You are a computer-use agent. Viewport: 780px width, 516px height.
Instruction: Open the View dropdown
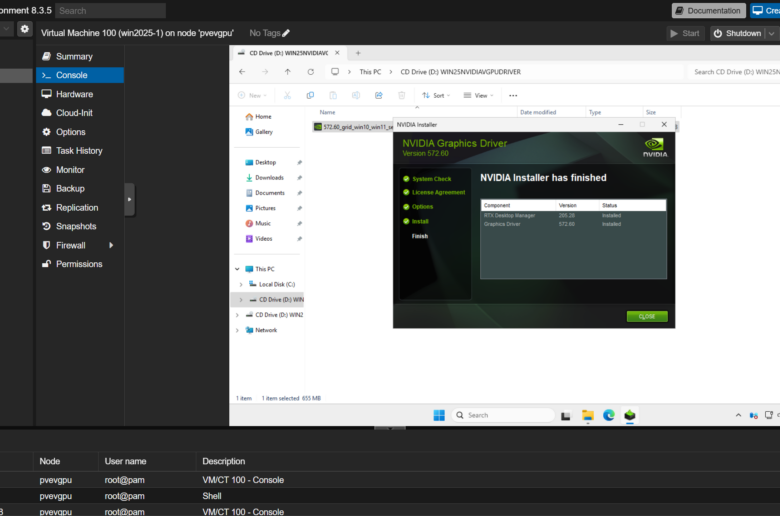pyautogui.click(x=479, y=96)
